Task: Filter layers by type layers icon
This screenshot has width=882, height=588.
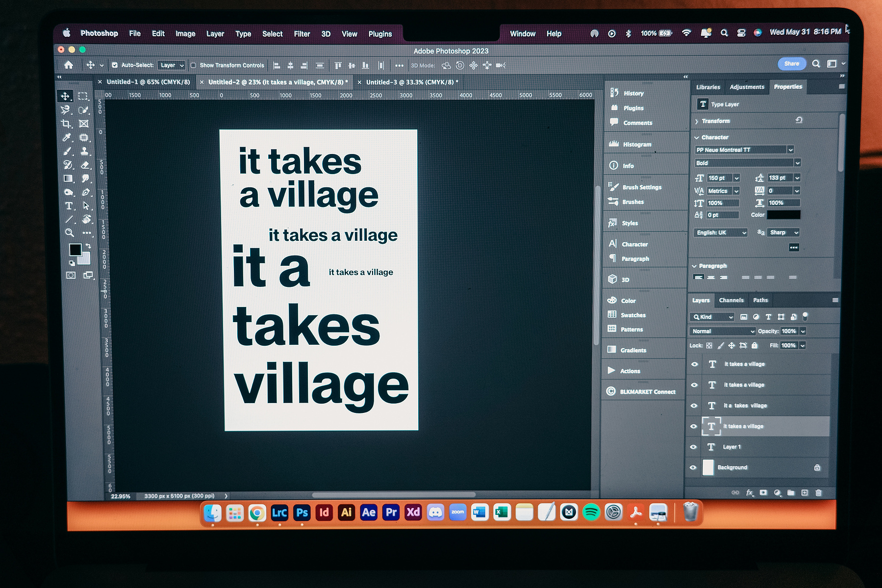Action: click(x=768, y=317)
